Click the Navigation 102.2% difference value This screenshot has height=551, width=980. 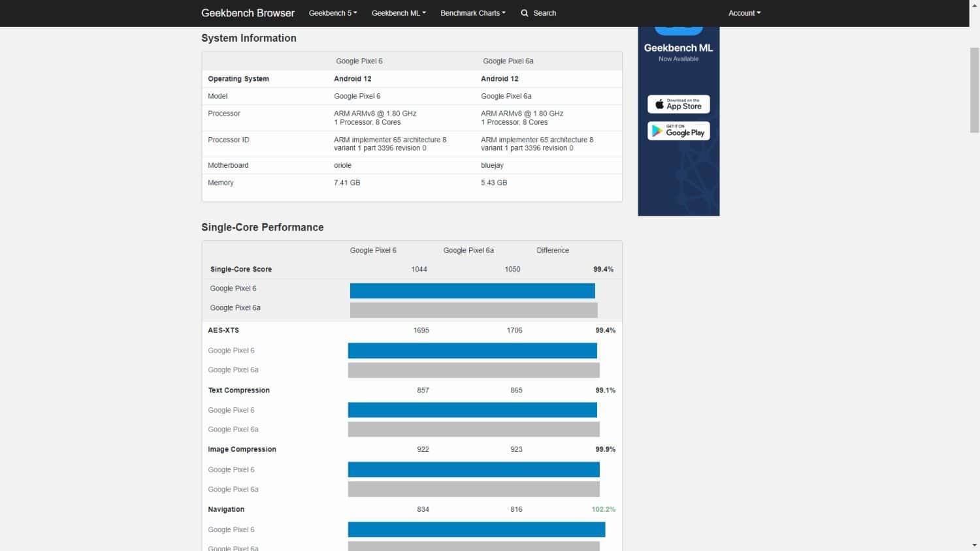tap(603, 509)
